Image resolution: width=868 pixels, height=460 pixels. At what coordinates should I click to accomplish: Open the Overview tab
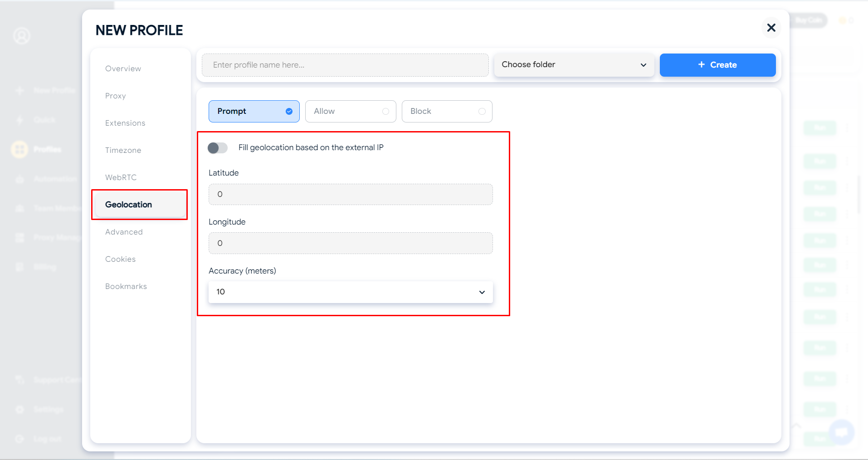click(x=123, y=69)
